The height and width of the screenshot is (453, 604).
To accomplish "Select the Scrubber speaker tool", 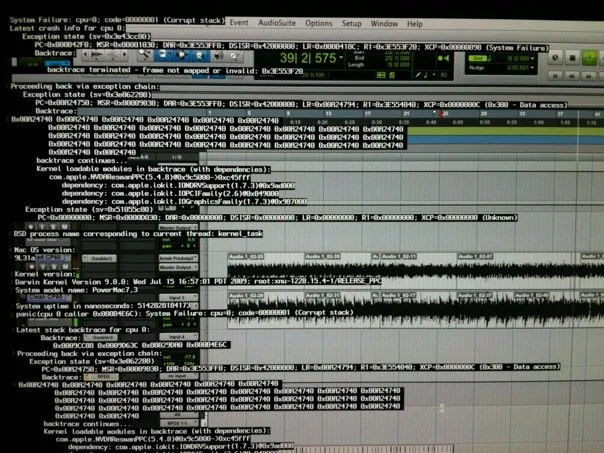I will coord(218,56).
